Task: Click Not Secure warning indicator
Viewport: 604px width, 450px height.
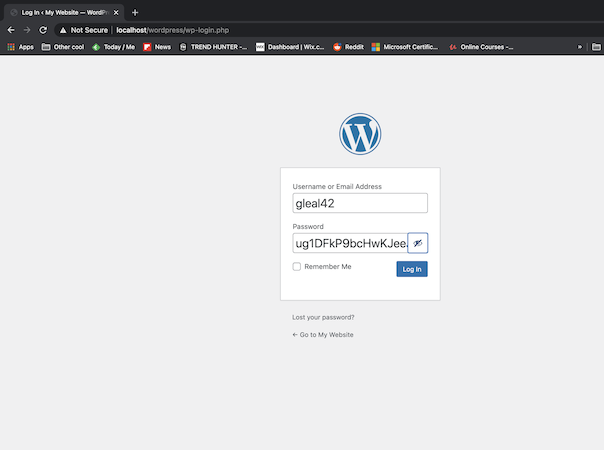Action: click(84, 30)
